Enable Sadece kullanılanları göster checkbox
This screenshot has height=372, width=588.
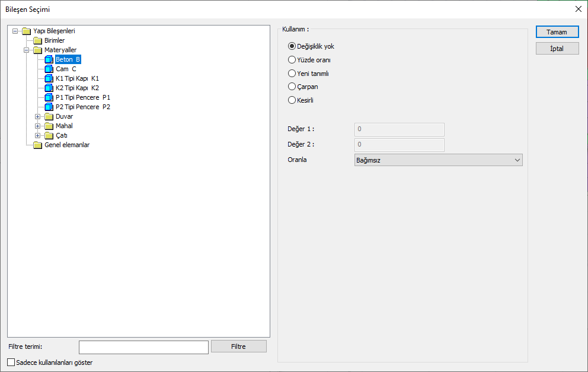pyautogui.click(x=11, y=363)
